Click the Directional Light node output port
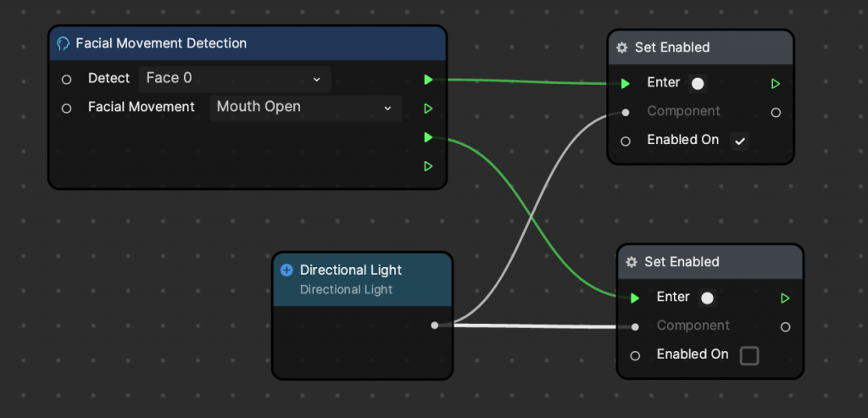 pyautogui.click(x=435, y=325)
